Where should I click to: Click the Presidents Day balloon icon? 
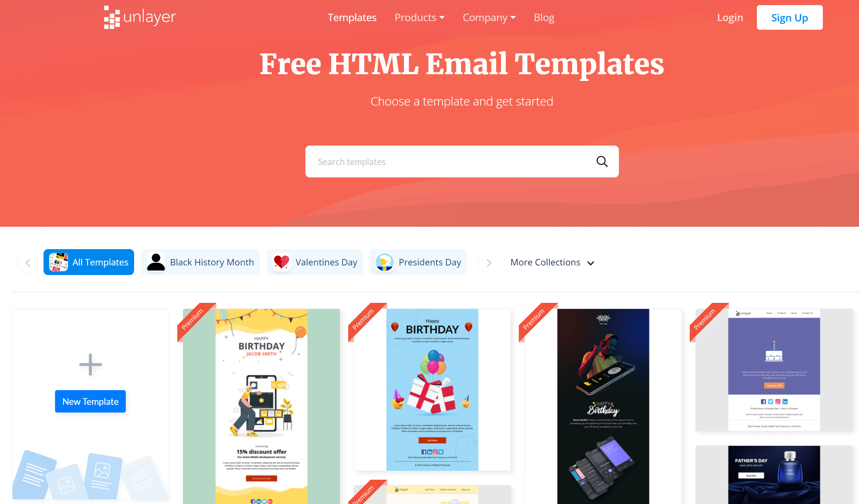click(385, 262)
